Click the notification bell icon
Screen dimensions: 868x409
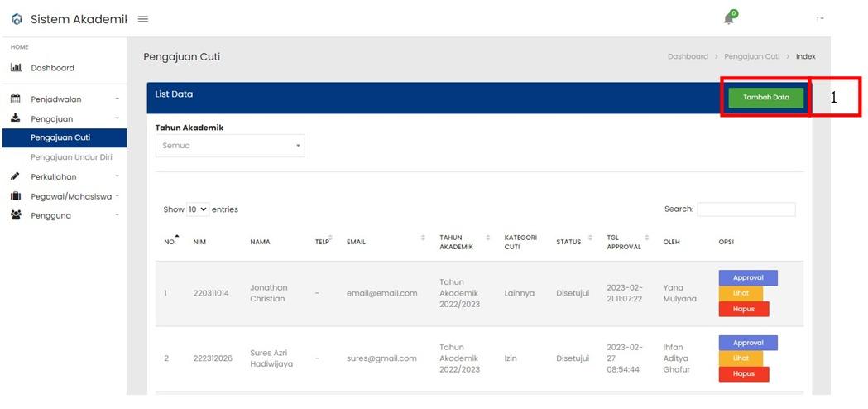(x=729, y=19)
